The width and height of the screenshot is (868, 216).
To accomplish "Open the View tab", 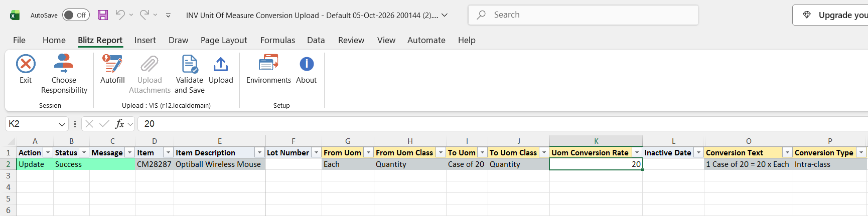I will click(386, 40).
